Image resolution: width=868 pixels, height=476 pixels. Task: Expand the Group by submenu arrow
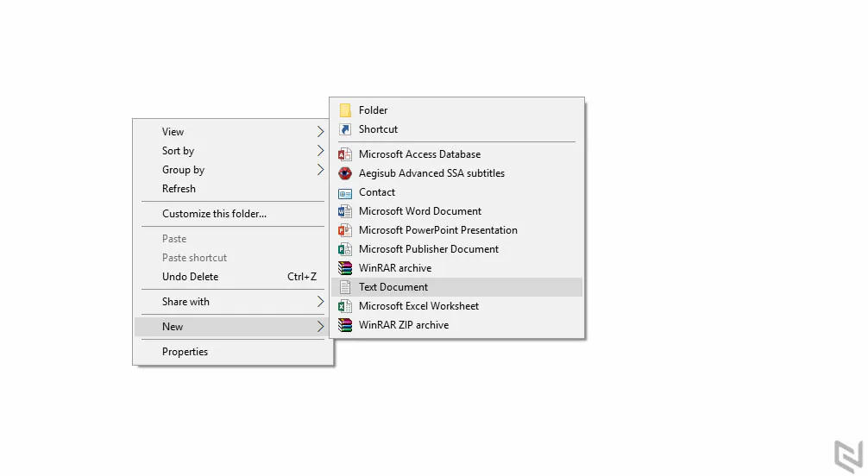click(x=320, y=169)
